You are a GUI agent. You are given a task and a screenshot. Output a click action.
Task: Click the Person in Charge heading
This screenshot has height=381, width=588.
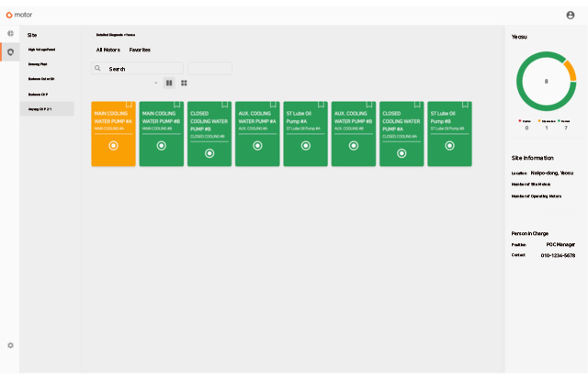point(530,233)
